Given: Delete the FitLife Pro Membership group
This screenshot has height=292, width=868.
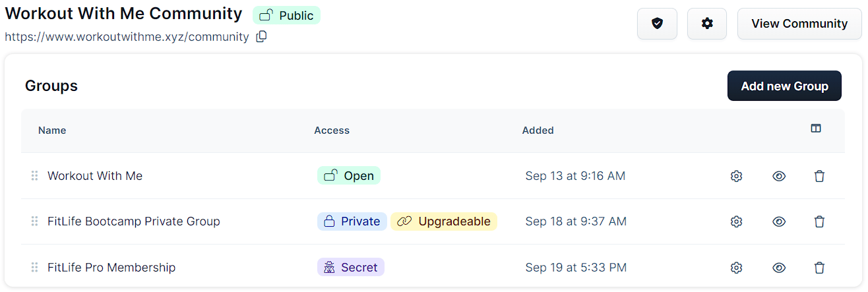Looking at the screenshot, I should click(x=819, y=268).
